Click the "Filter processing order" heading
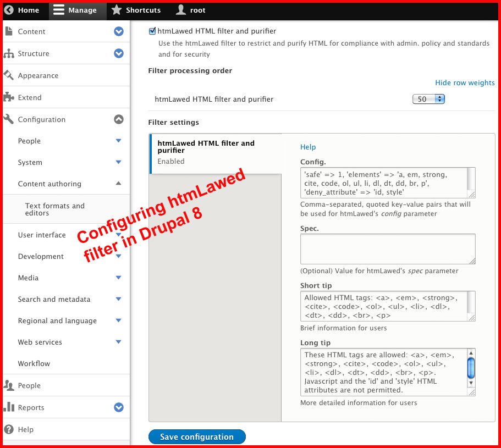The image size is (501, 448). tap(190, 70)
